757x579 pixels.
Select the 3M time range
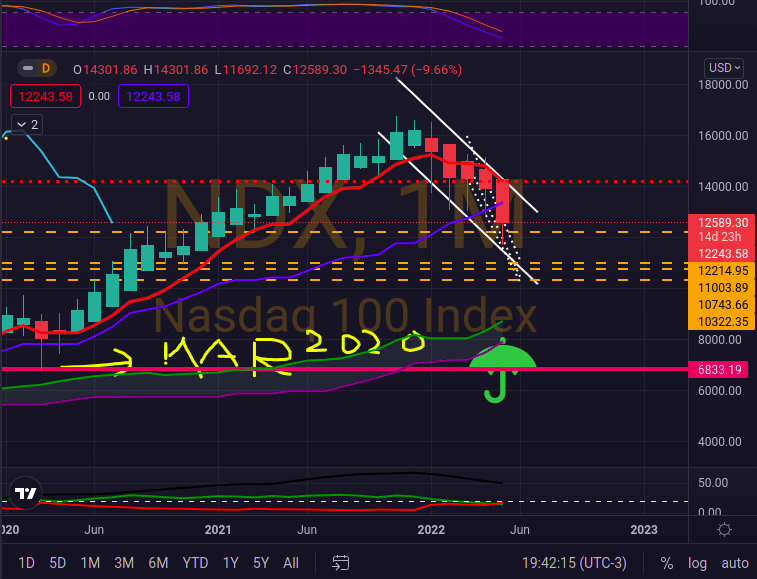pyautogui.click(x=124, y=563)
